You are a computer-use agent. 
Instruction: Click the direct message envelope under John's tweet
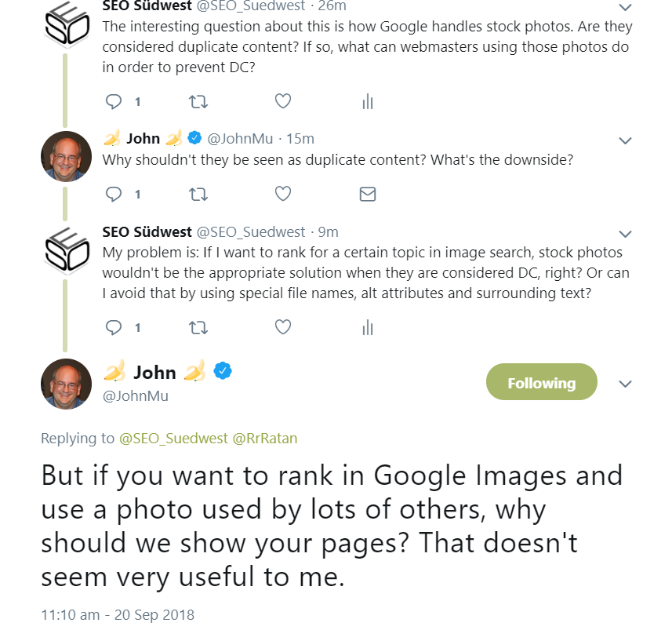[x=367, y=194]
